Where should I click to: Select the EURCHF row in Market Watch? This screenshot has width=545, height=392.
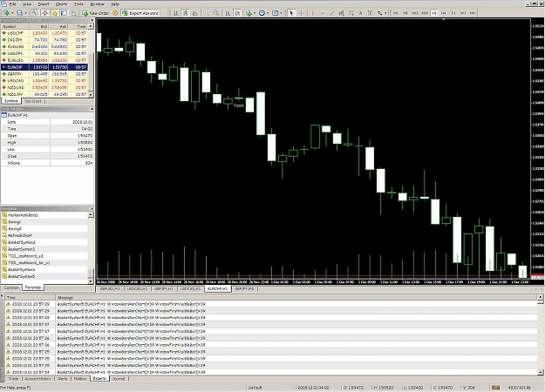(x=44, y=67)
